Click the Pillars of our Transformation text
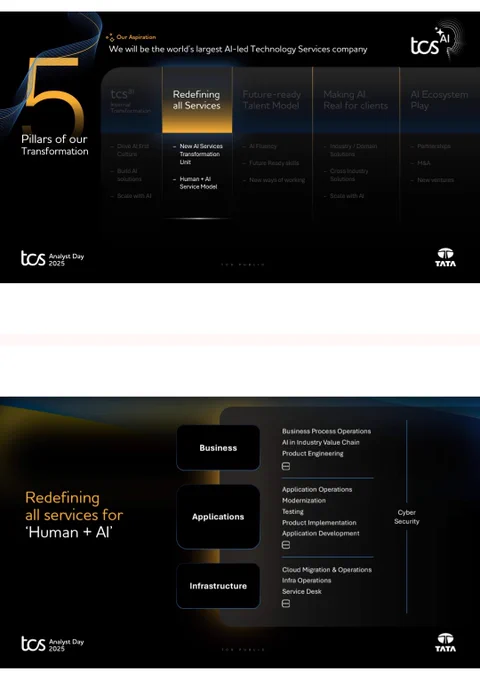Viewport: 480px width, 680px height. click(55, 145)
